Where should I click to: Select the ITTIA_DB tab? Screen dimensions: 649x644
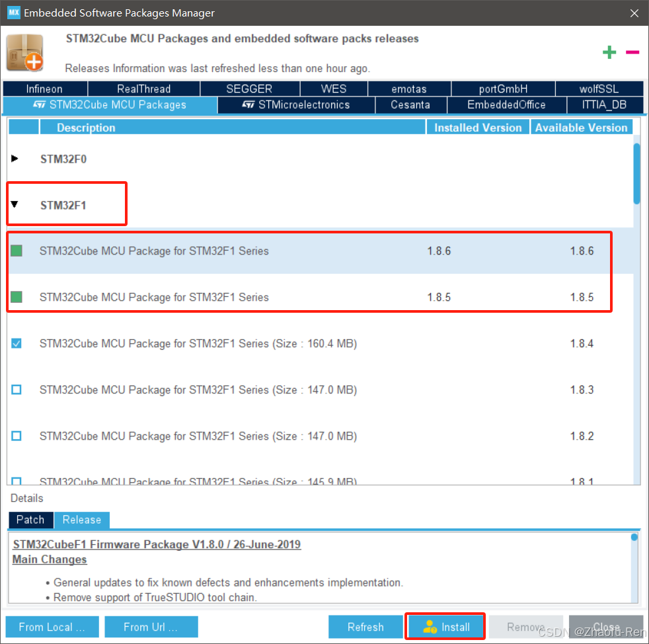click(x=605, y=104)
